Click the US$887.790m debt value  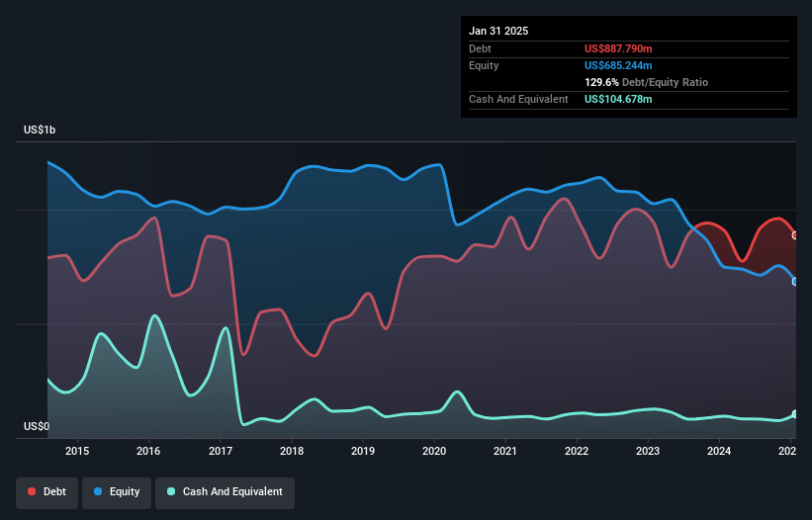618,48
